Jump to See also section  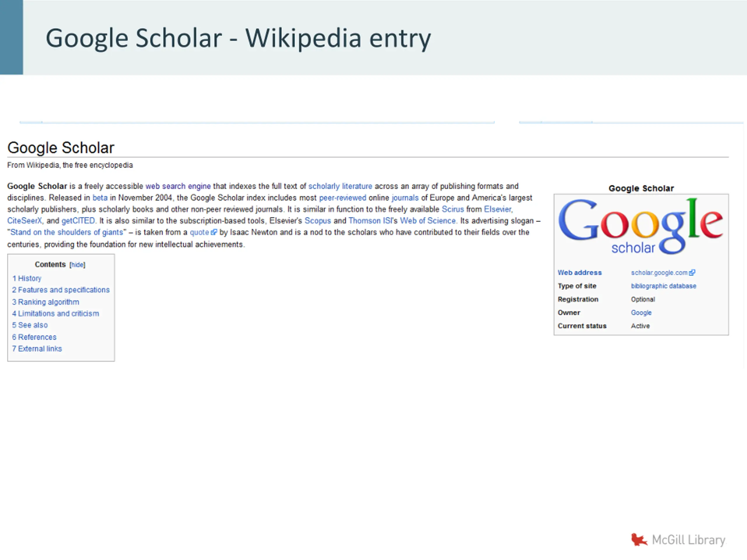click(30, 325)
